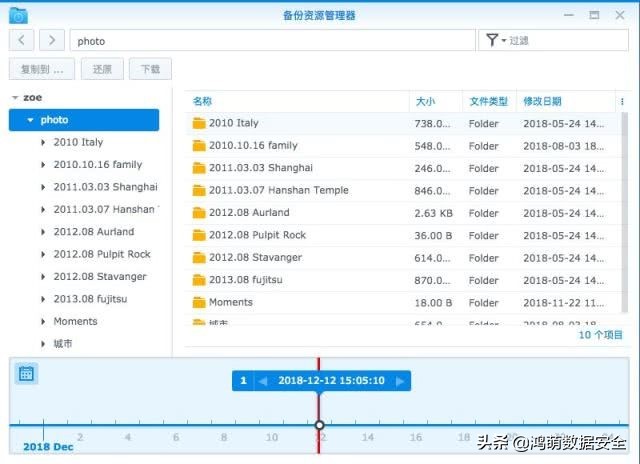Click the 18.00 B size cell

(x=433, y=303)
